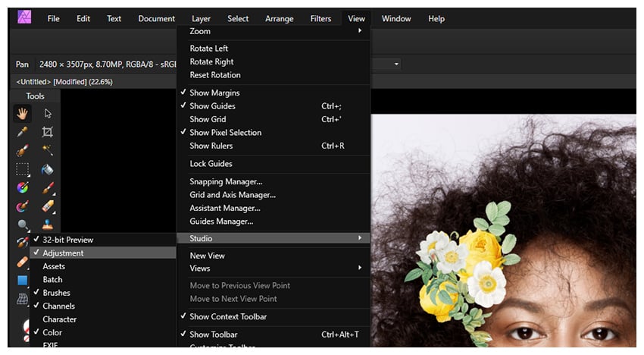This screenshot has height=355, width=644.
Task: Select the Move tool arrow
Action: pyautogui.click(x=48, y=114)
